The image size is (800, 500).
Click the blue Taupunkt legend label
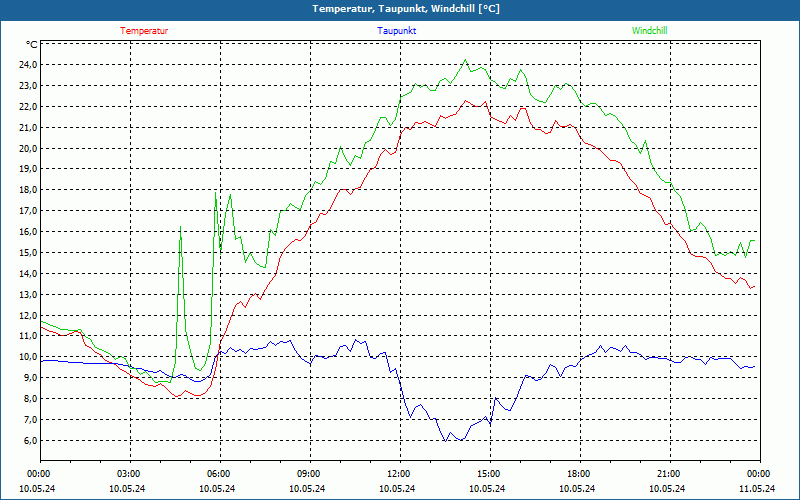(396, 31)
